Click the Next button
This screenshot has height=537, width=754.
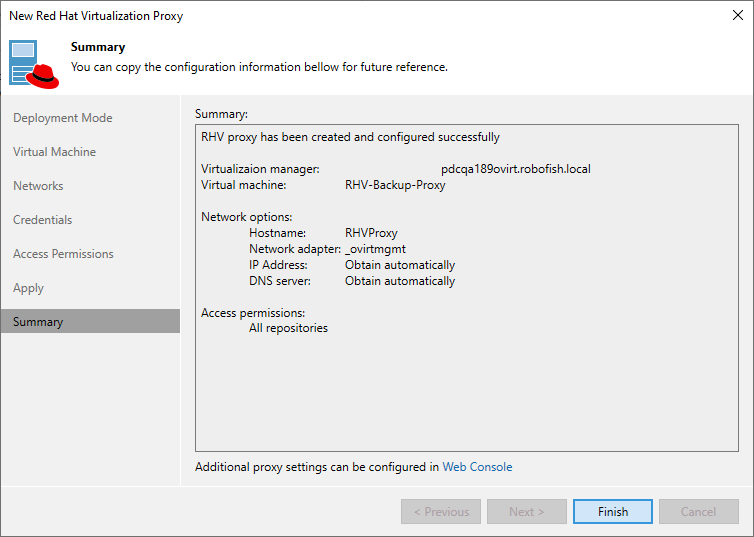click(x=527, y=512)
